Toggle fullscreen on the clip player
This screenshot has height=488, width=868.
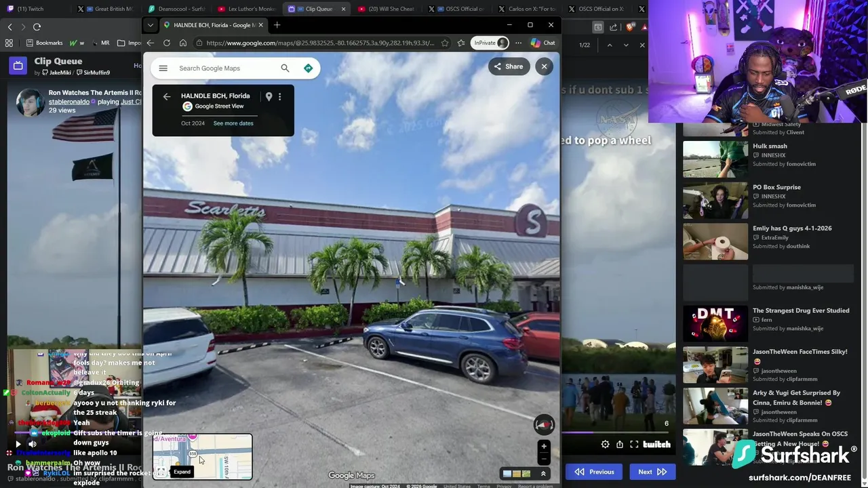tap(634, 445)
